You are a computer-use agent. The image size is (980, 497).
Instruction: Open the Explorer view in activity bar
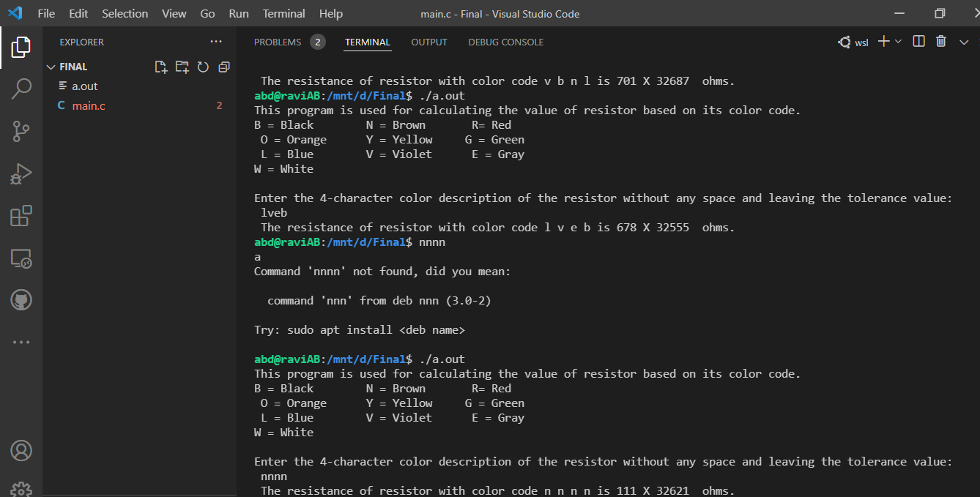[x=21, y=48]
